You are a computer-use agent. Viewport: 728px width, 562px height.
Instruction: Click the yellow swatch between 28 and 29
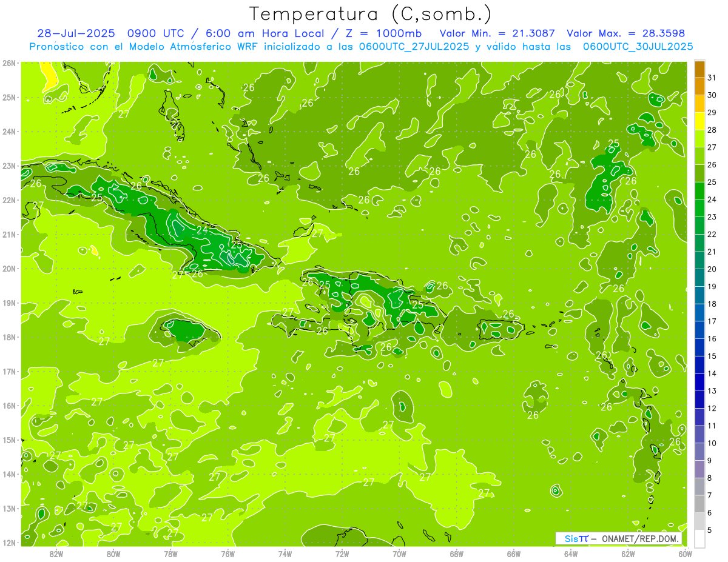(699, 121)
